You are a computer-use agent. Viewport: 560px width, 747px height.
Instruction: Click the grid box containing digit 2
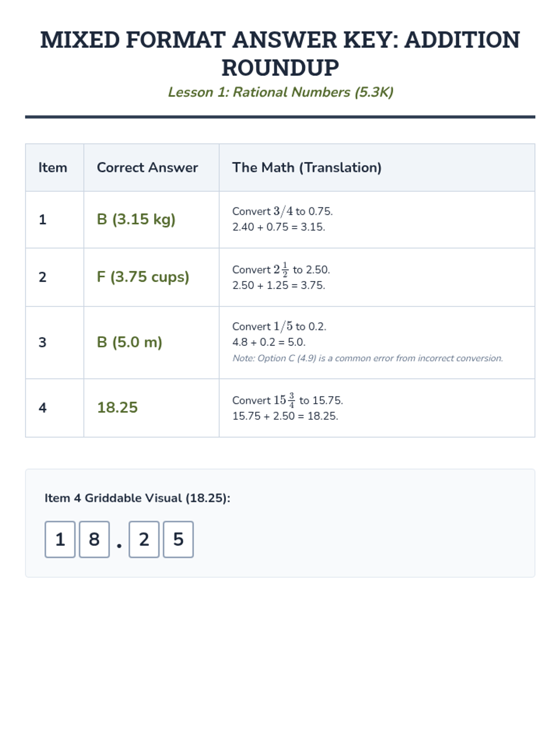tap(144, 539)
